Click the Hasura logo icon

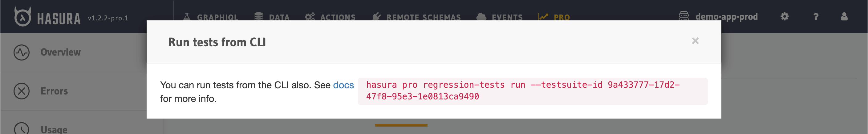click(22, 17)
